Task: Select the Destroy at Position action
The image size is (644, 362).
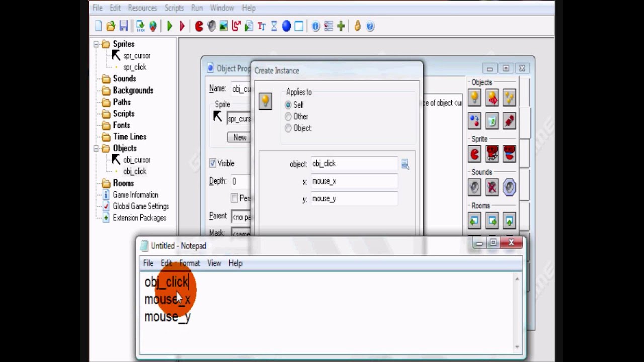Action: (x=509, y=121)
